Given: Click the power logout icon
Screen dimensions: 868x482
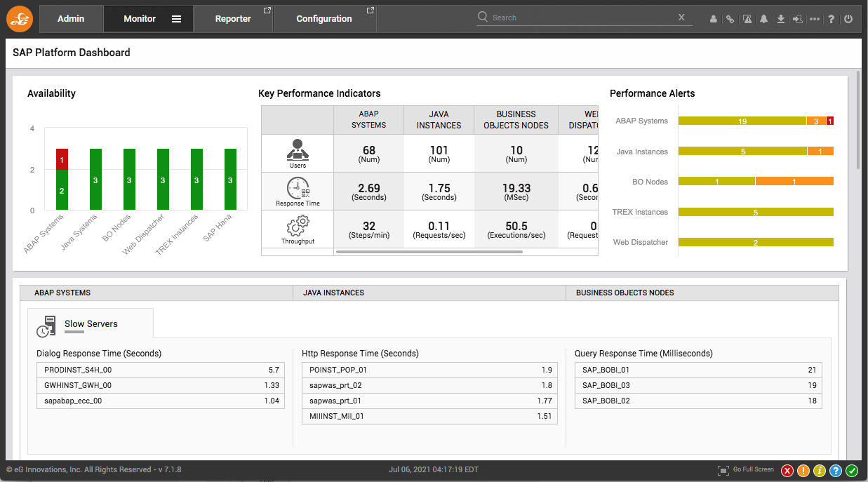Looking at the screenshot, I should tap(848, 20).
